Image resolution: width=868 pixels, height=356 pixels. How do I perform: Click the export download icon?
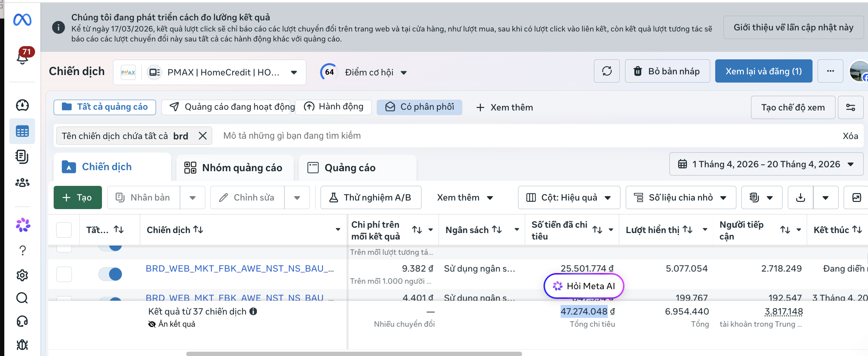tap(800, 197)
